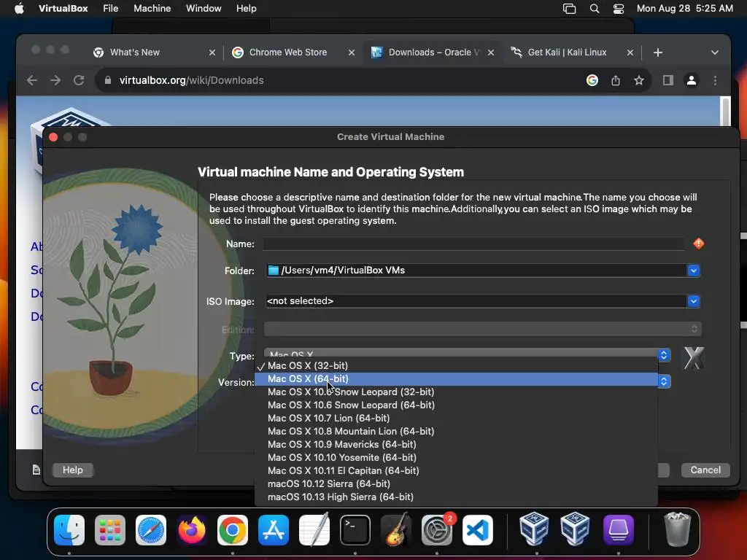Open TextEdit from the dock
This screenshot has height=560, width=747.
click(314, 530)
